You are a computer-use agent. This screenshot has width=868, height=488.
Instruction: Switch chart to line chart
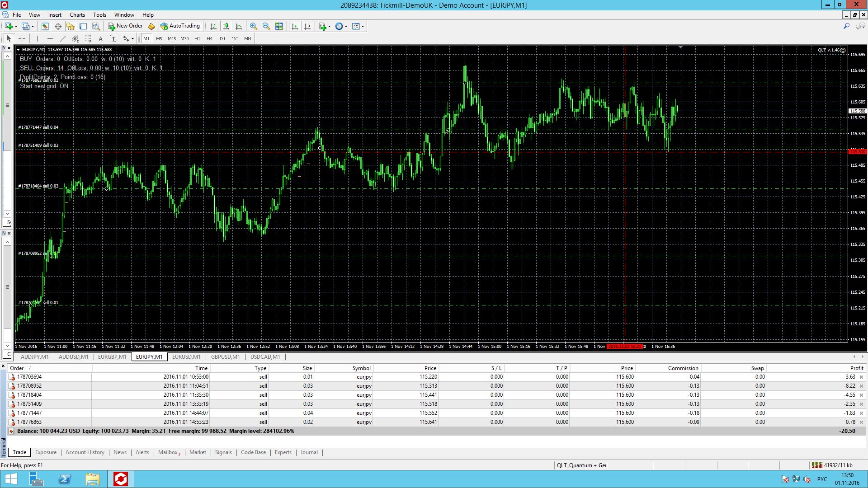tap(239, 26)
